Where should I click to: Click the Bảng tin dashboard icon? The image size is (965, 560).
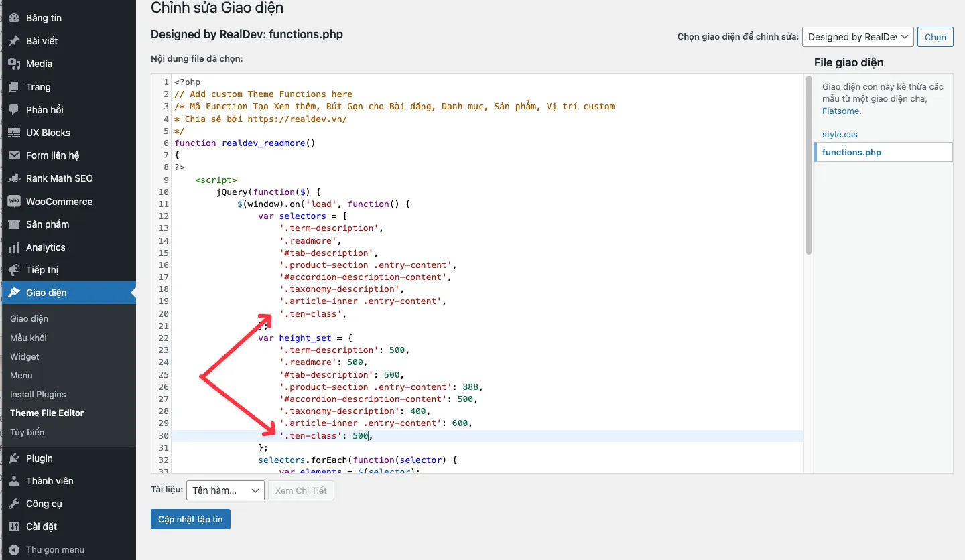click(14, 18)
